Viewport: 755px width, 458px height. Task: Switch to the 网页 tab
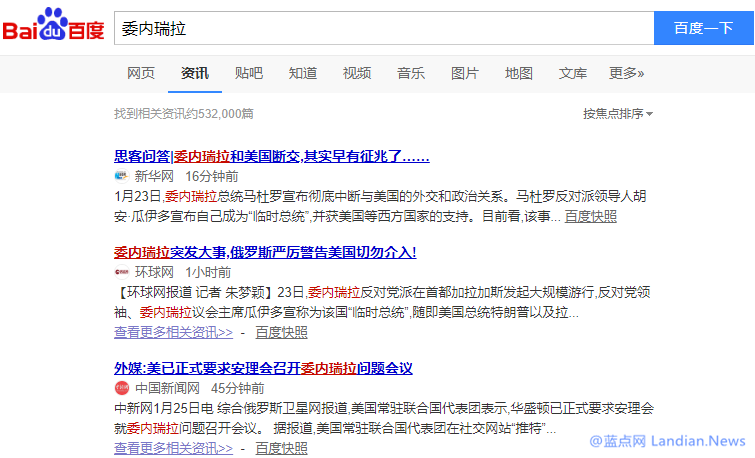[x=141, y=73]
